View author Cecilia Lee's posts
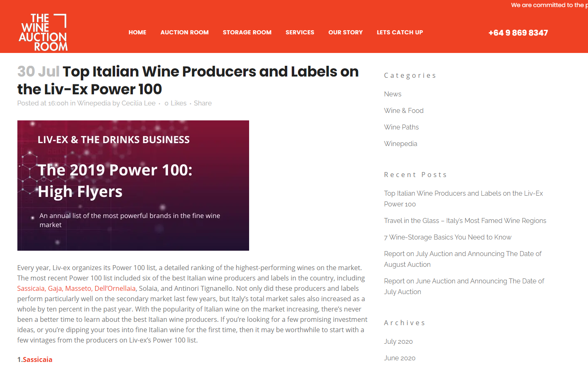588x369 pixels. pyautogui.click(x=139, y=103)
